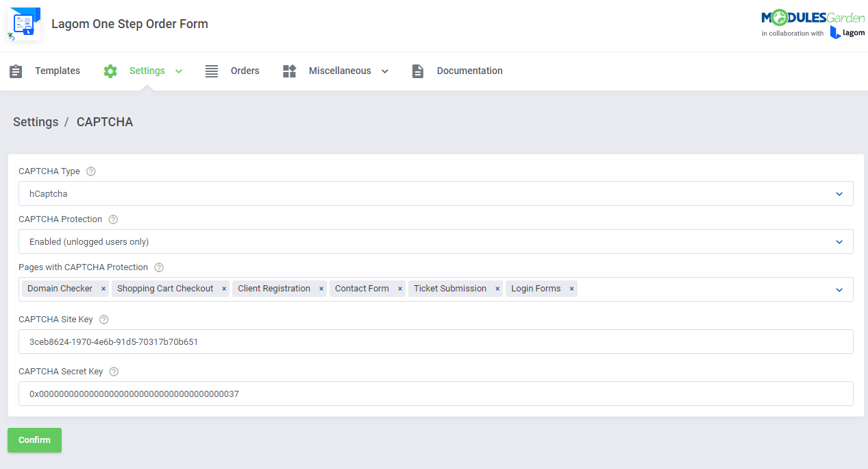Expand the Settings dropdown chevron
This screenshot has height=469, width=868.
pos(179,71)
